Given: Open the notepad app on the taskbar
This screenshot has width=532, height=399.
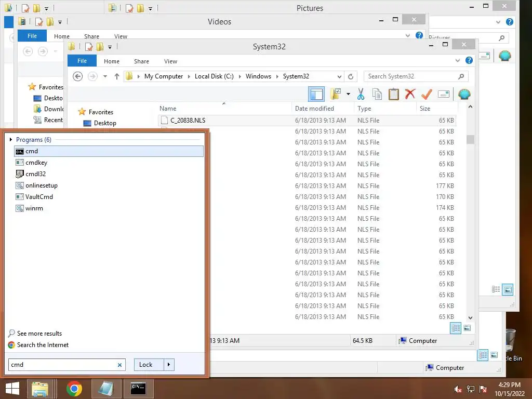Looking at the screenshot, I should pyautogui.click(x=105, y=389).
